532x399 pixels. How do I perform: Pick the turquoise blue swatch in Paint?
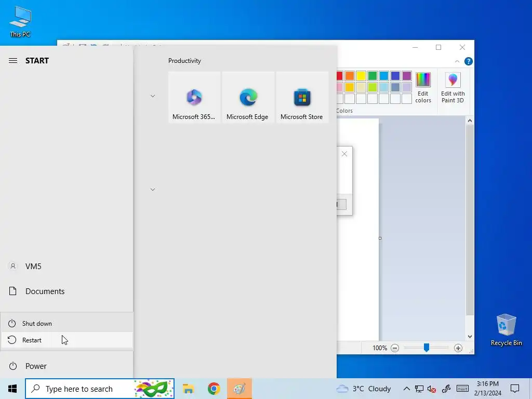click(384, 76)
